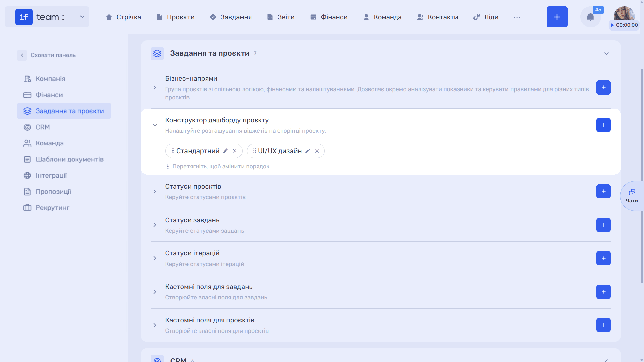Open Шаблони документів in sidebar
The image size is (644, 362).
coord(64,159)
